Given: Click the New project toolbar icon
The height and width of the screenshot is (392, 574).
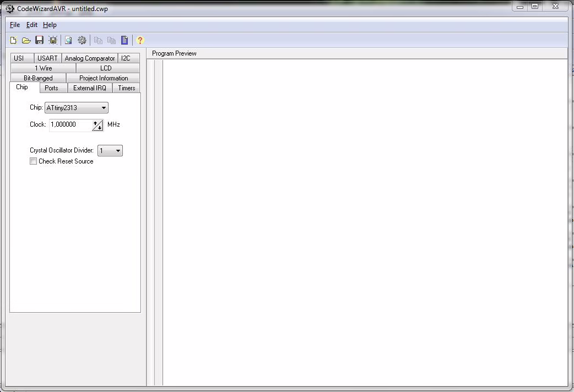Looking at the screenshot, I should (x=14, y=40).
